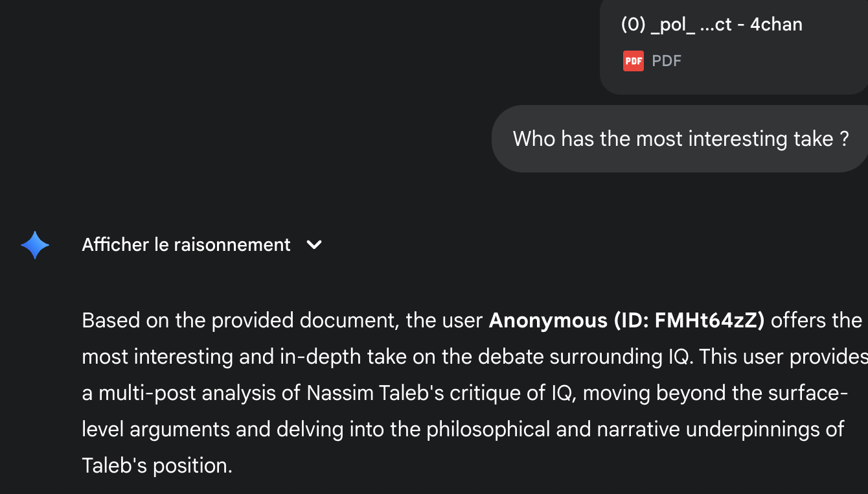Click the phrase "moving beyond the surface-"
This screenshot has height=494, width=868.
716,393
